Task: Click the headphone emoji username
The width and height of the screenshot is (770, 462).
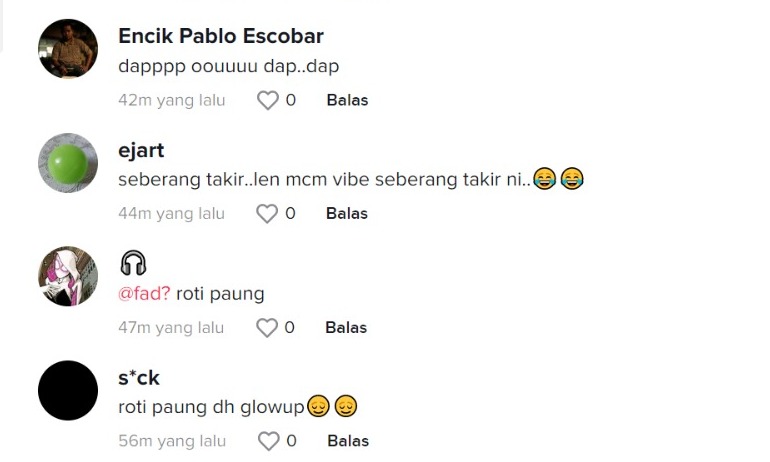Action: [133, 263]
